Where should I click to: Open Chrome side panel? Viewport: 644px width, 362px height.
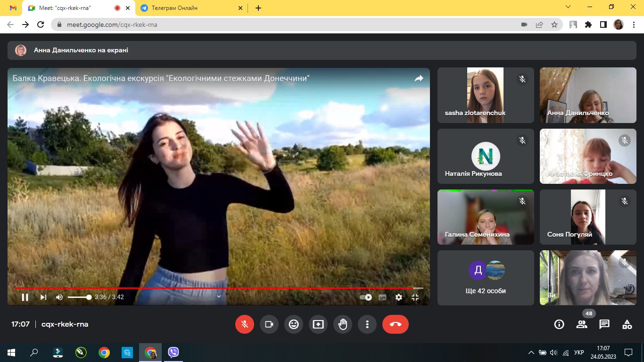(603, 25)
